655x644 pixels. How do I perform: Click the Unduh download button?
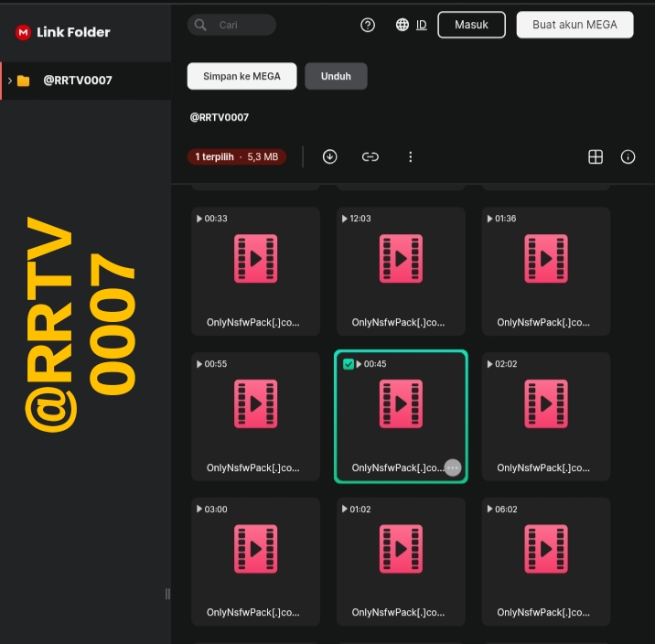click(336, 76)
